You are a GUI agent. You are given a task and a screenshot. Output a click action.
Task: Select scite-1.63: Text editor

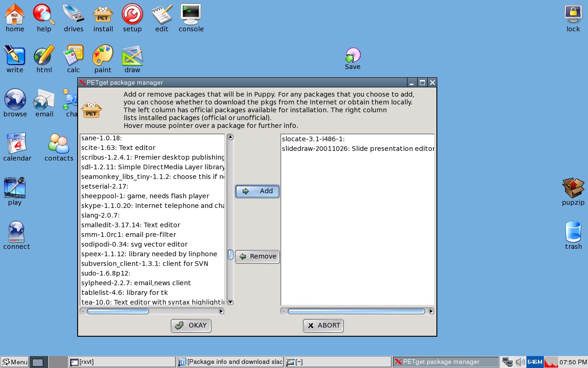pos(152,148)
